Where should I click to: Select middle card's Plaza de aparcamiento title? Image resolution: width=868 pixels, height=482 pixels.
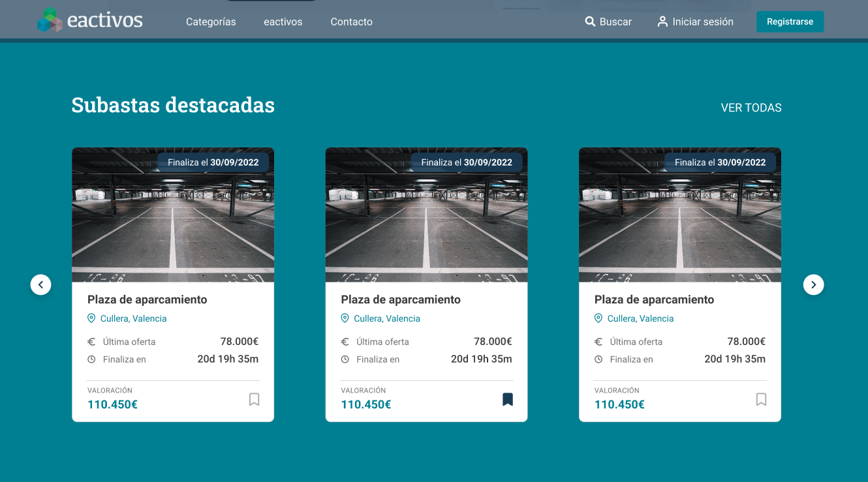click(401, 300)
